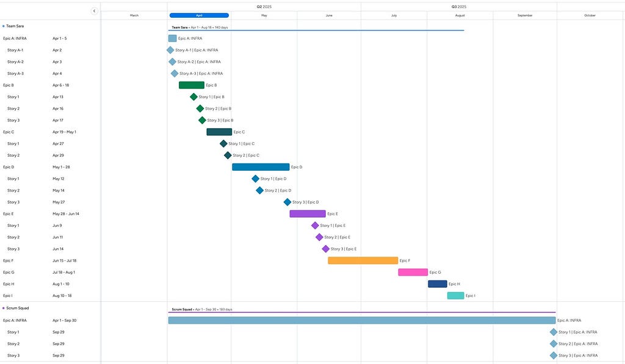The image size is (625, 364).
Task: Click the August month header
Action: 460,15
